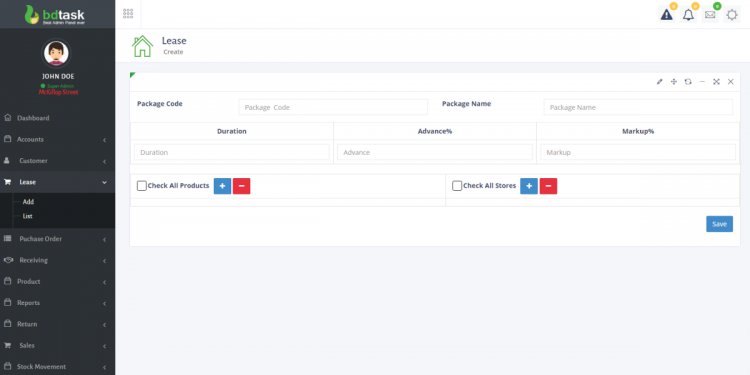Add a store with the blue plus button
Screen dimensions: 750x375
(529, 186)
